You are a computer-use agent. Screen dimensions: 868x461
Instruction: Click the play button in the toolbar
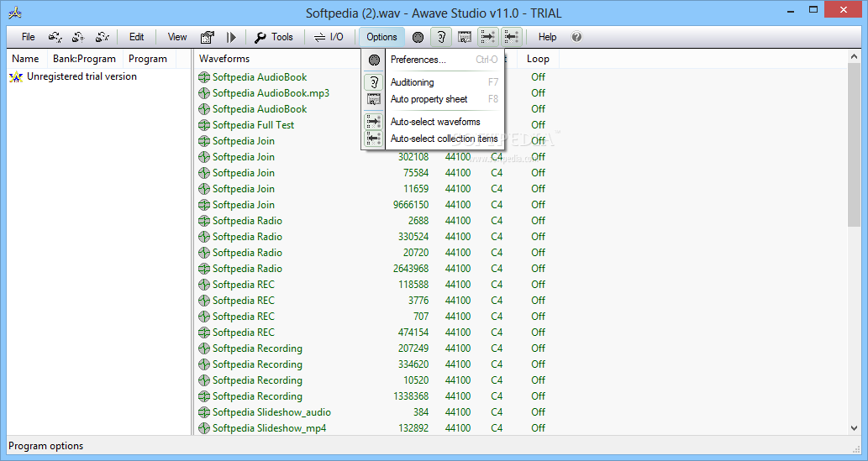231,37
